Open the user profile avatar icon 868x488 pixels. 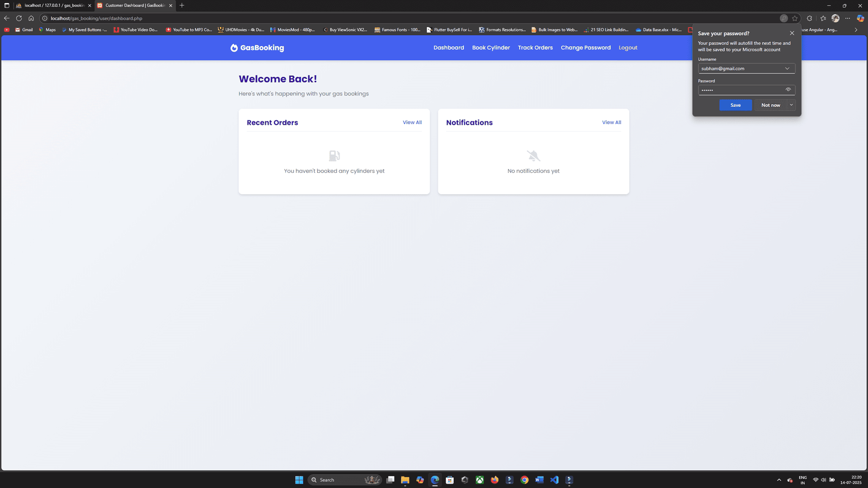pos(835,18)
